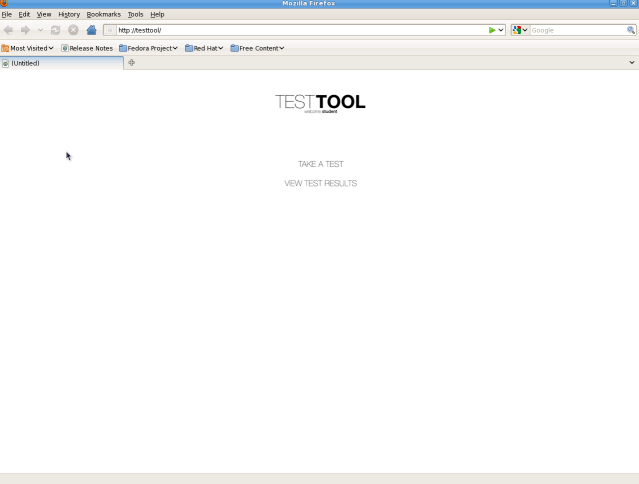Screen dimensions: 639x484
Task: Click into the URL address field
Action: click(x=300, y=30)
